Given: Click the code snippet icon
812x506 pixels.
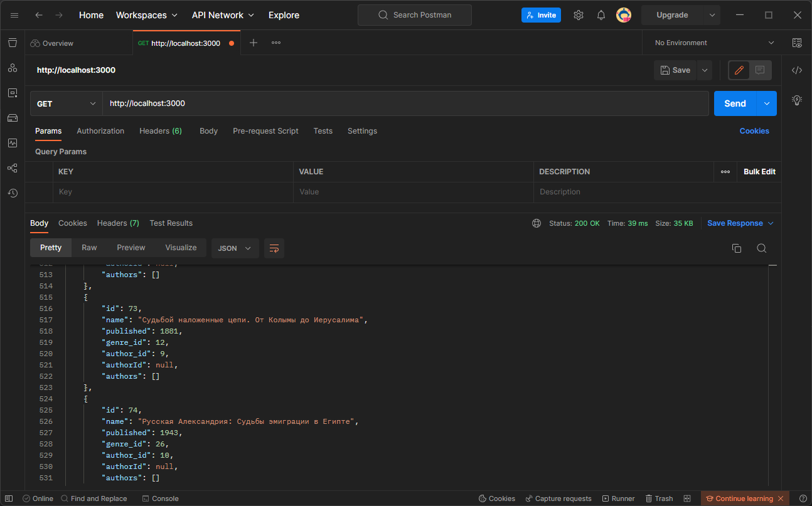Looking at the screenshot, I should coord(797,70).
